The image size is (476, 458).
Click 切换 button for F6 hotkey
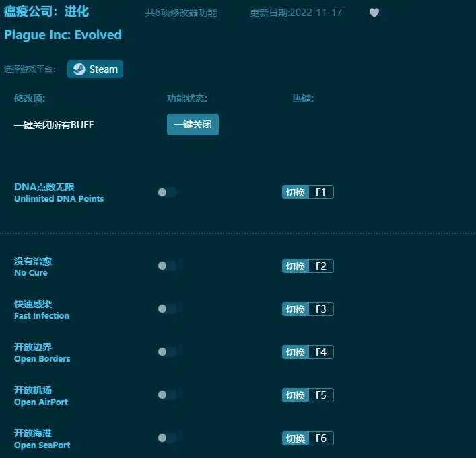point(296,438)
